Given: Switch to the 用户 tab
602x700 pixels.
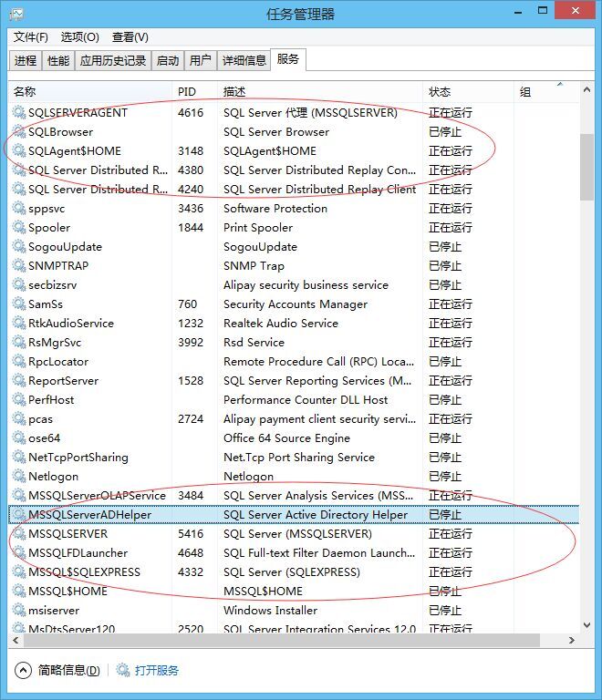Looking at the screenshot, I should (200, 60).
